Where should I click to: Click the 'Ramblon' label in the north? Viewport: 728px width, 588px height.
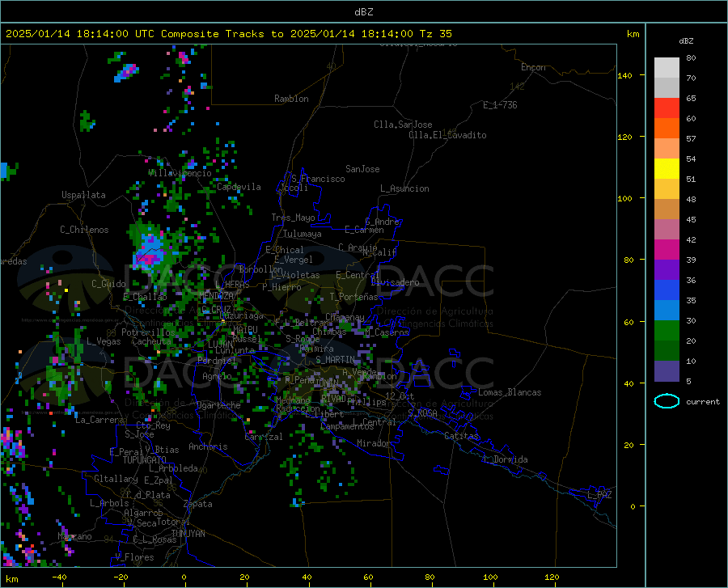point(291,99)
